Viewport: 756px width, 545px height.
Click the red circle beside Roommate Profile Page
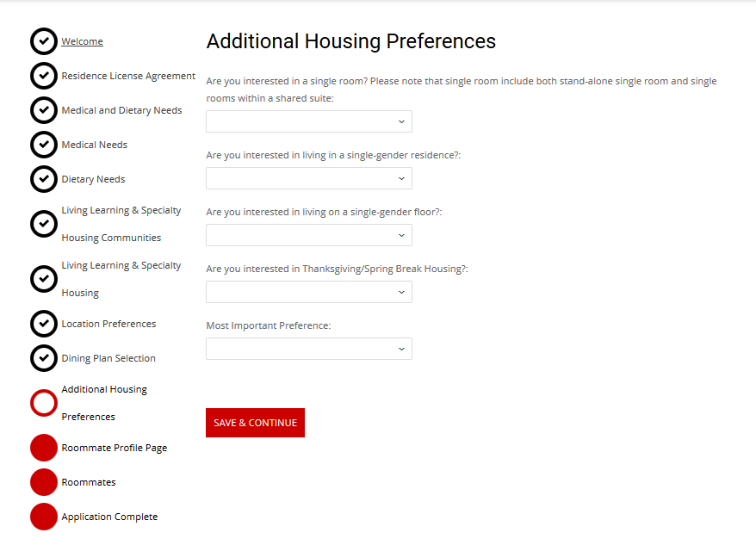pyautogui.click(x=44, y=448)
